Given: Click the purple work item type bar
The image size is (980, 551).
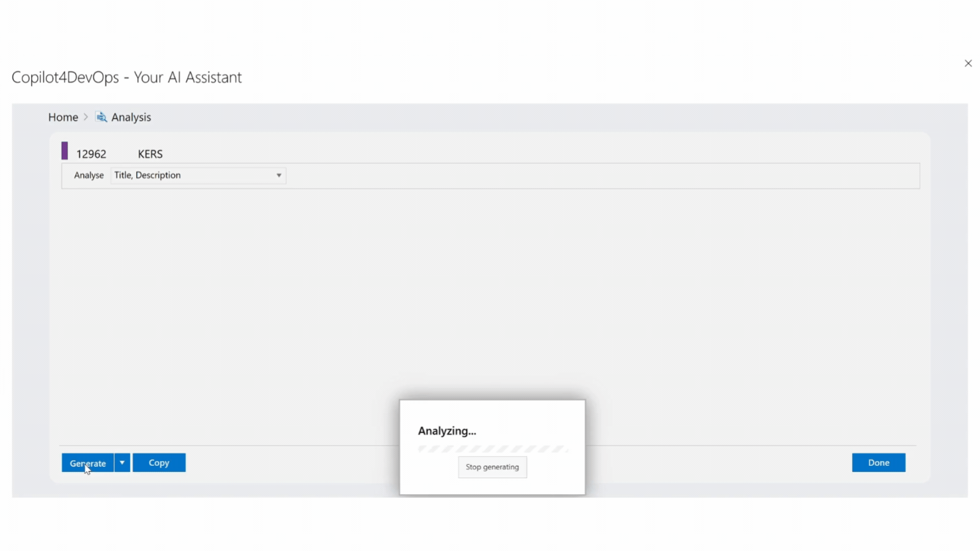Looking at the screenshot, I should coord(65,151).
